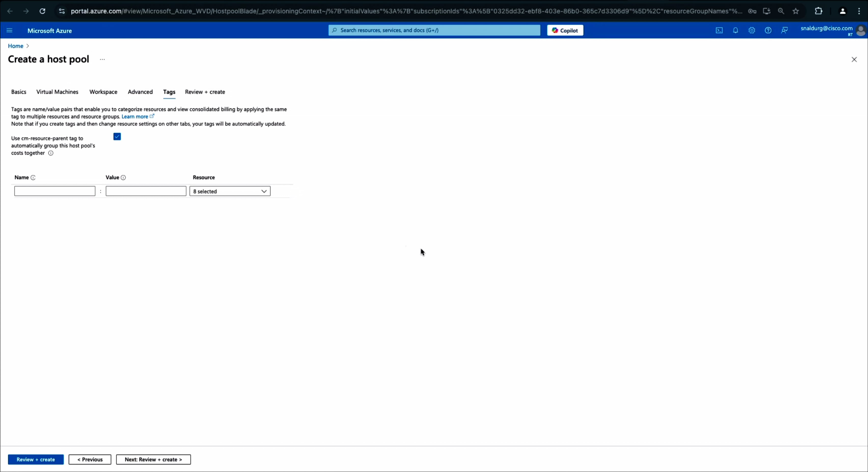Click the snaldurg@cisco.com account name
The height and width of the screenshot is (472, 868).
coord(826,28)
